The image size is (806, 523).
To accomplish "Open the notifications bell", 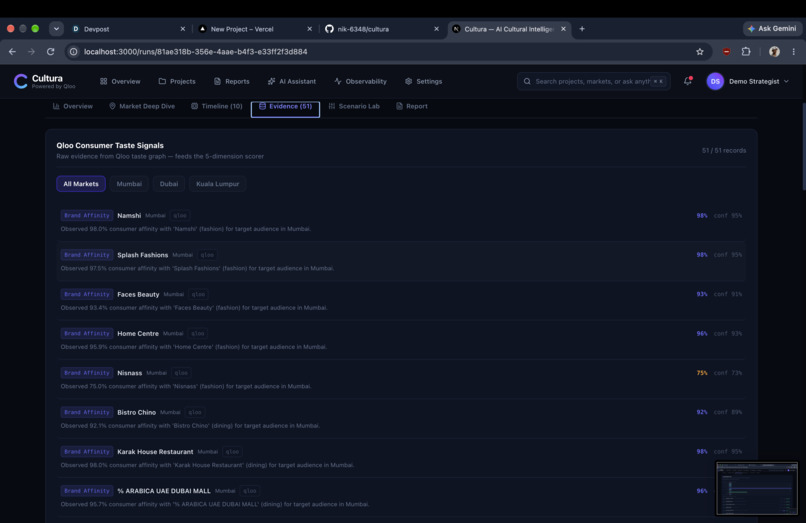I will pyautogui.click(x=687, y=81).
